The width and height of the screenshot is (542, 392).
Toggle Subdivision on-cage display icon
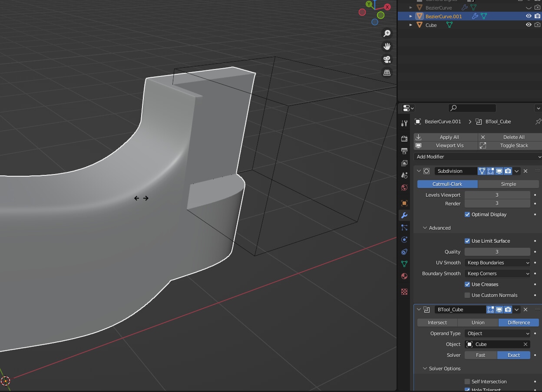(x=490, y=171)
